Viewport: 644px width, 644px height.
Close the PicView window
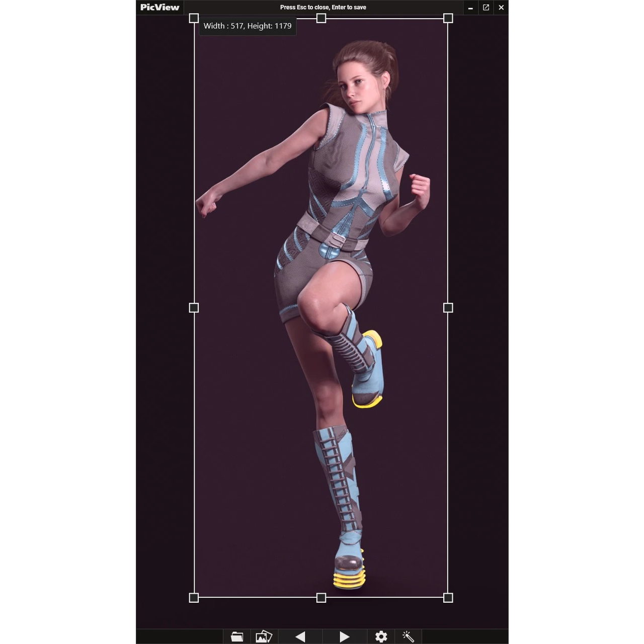(x=501, y=7)
